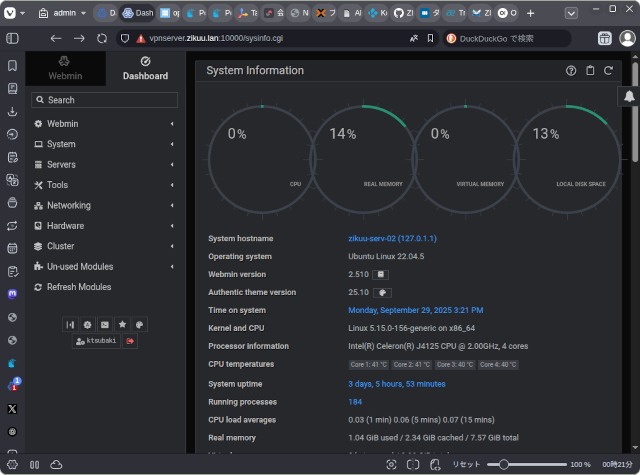The height and width of the screenshot is (475, 640).
Task: Open favorites via the star icon
Action: tap(122, 324)
